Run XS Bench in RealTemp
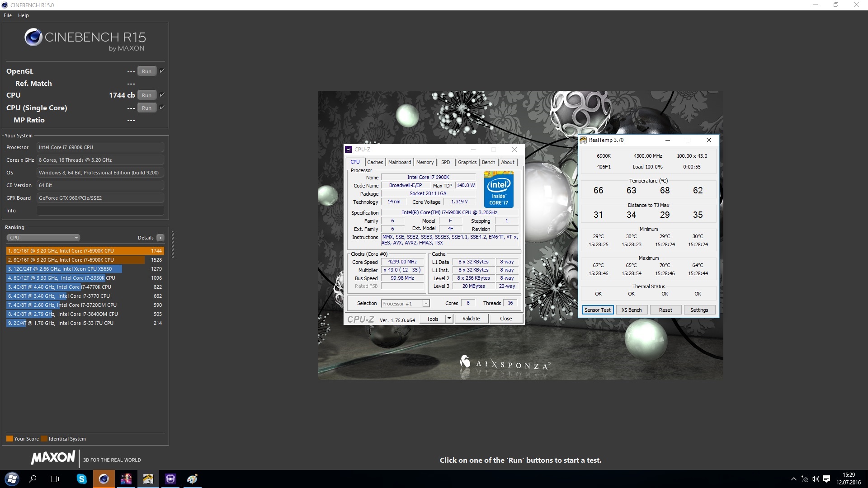 [x=632, y=310]
